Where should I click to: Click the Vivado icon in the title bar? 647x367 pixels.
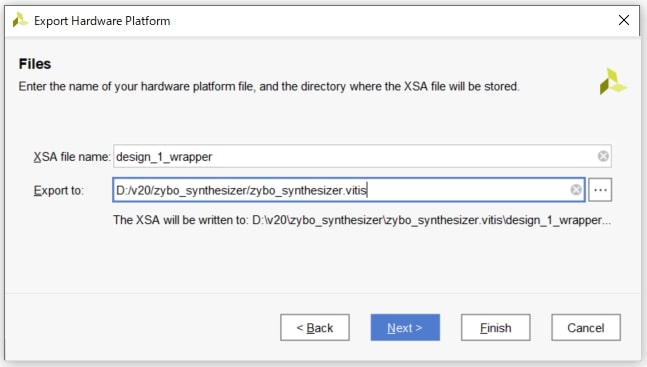pos(19,20)
